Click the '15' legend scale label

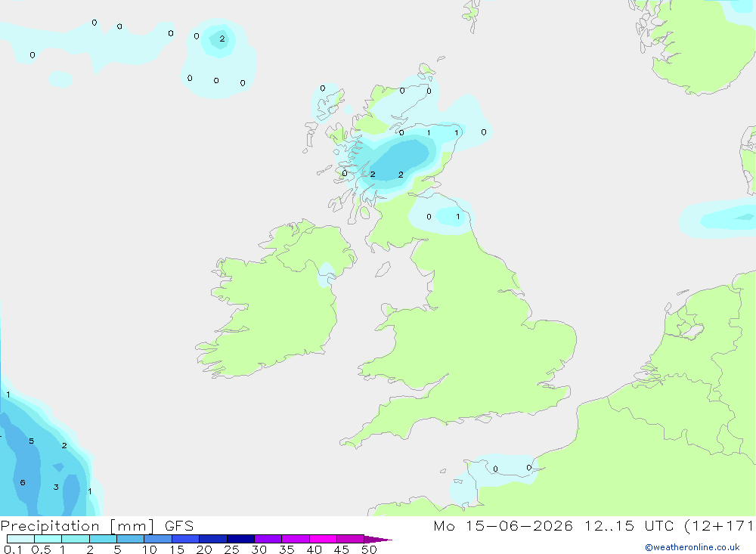tap(177, 549)
